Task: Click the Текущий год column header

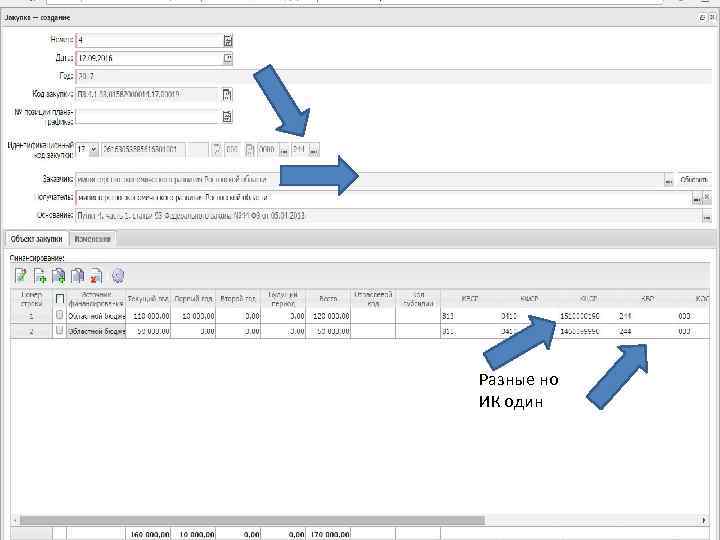Action: click(x=148, y=299)
